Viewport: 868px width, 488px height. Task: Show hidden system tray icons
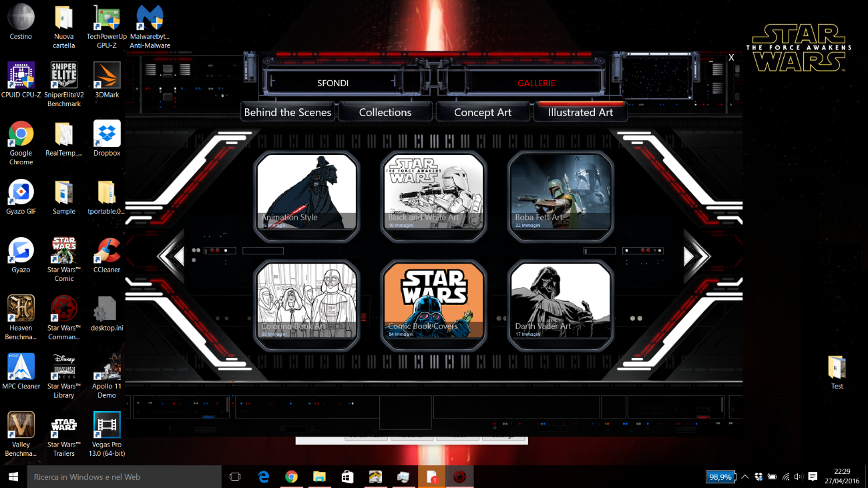745,477
